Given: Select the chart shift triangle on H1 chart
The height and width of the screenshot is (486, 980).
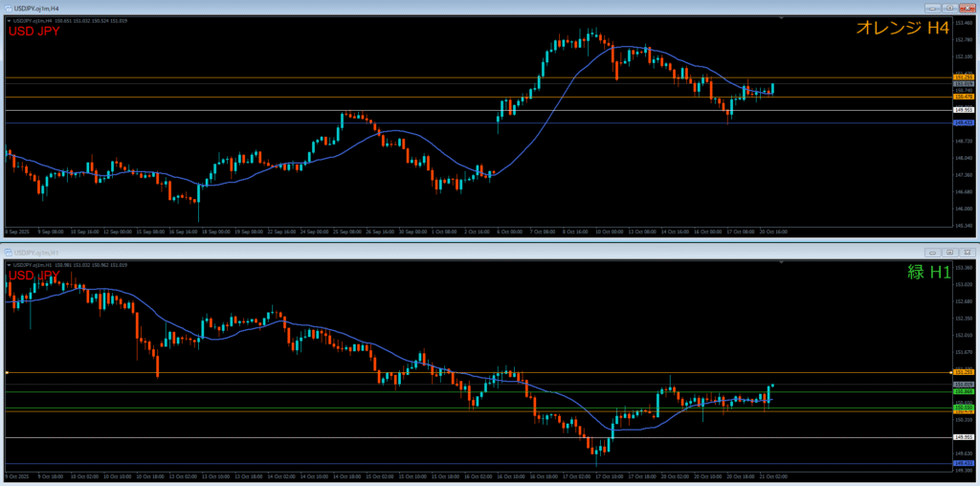Looking at the screenshot, I should tap(782, 264).
